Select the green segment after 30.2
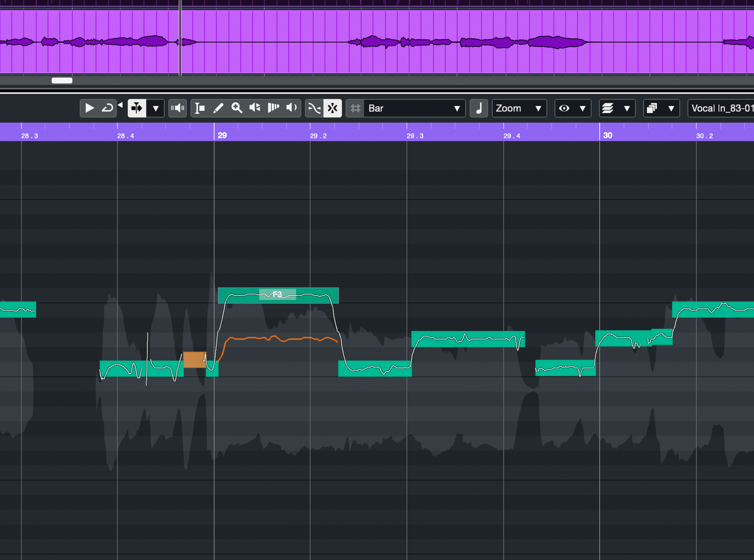The height and width of the screenshot is (560, 754). coord(713,310)
